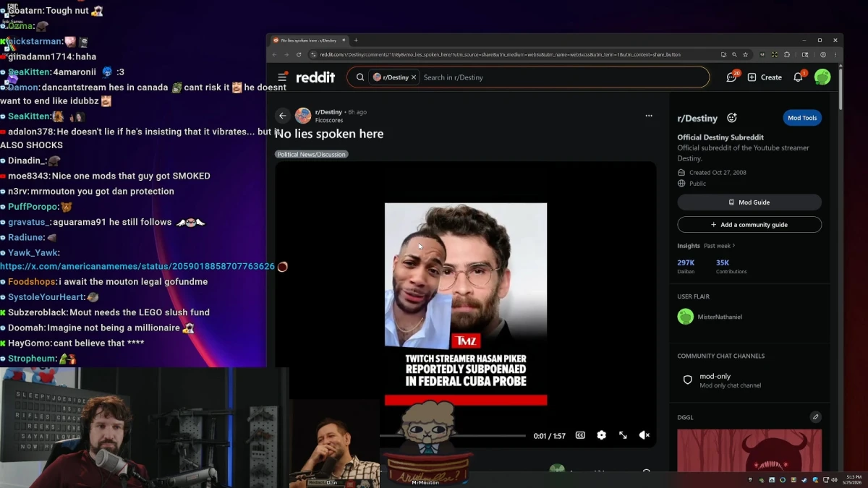
Task: Bookmark this page with star icon
Action: coord(746,54)
